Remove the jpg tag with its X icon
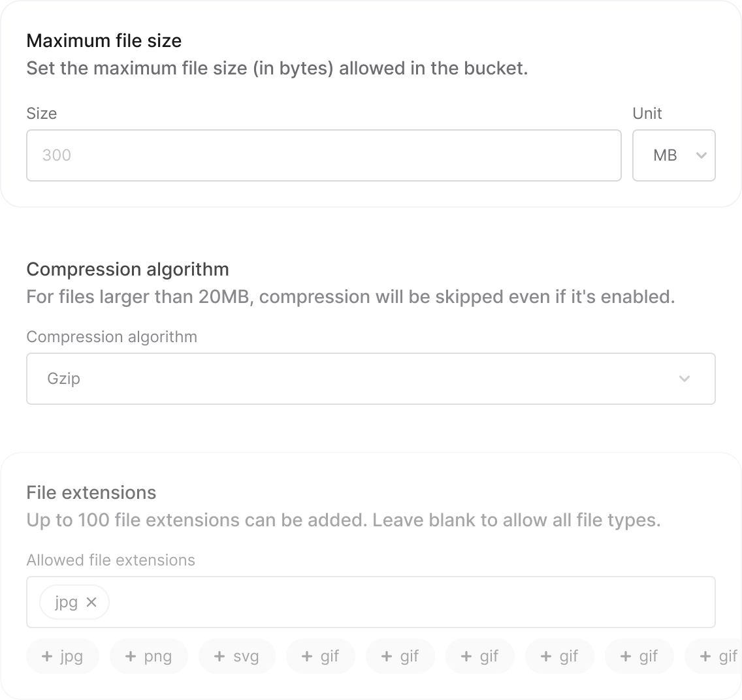Screen dimensions: 742x700 coord(91,602)
